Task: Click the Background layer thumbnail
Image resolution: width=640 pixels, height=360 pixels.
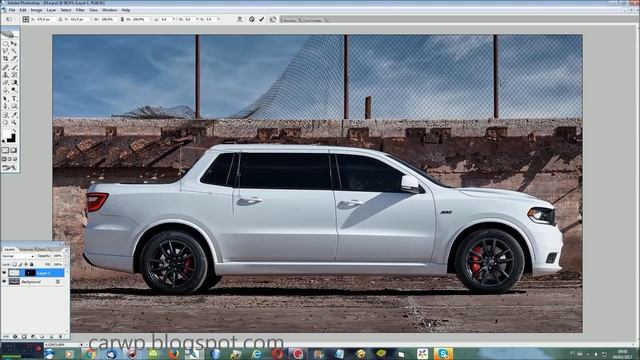Action: (14, 282)
